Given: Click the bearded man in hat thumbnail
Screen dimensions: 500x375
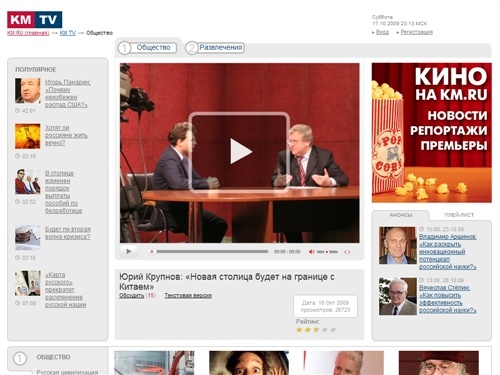Looking at the screenshot, I should pos(439,363).
